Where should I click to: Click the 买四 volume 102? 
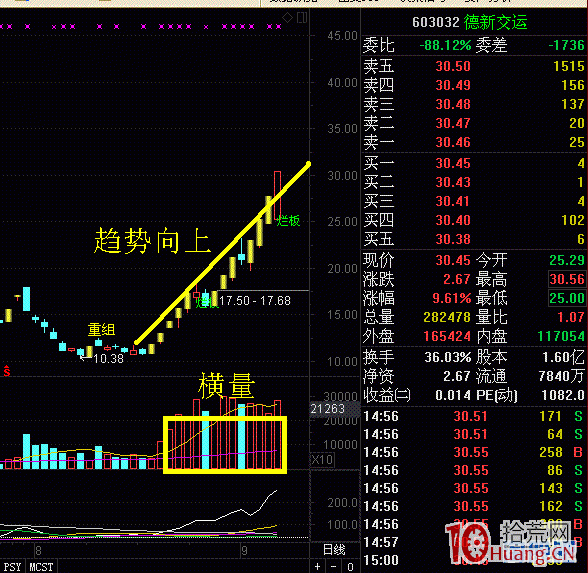coord(573,220)
